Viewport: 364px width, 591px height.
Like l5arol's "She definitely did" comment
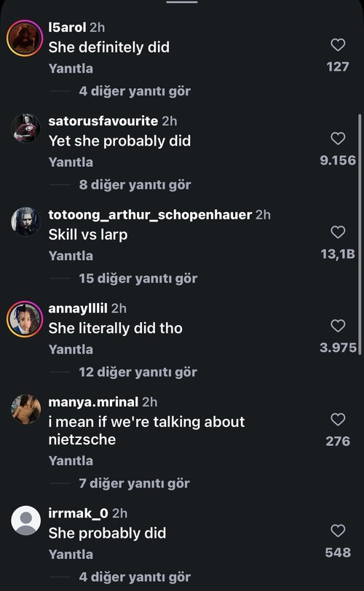(x=338, y=45)
